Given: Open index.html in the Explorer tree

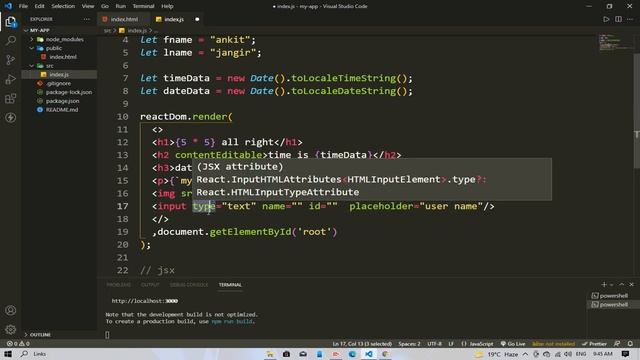Looking at the screenshot, I should (63, 57).
